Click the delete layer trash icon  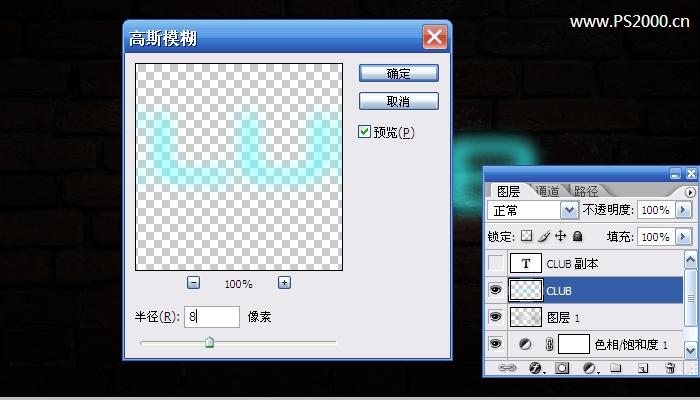pyautogui.click(x=670, y=368)
